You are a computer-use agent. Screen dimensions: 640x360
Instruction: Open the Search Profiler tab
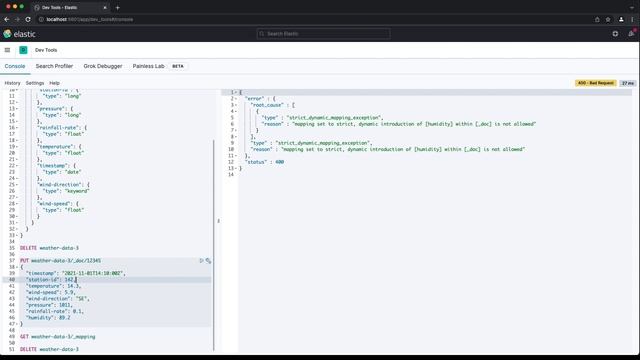54,66
